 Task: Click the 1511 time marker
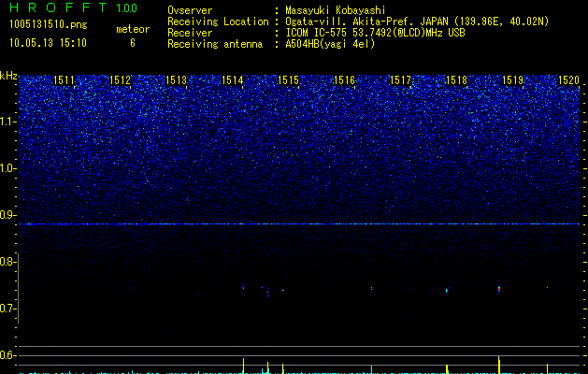click(65, 79)
